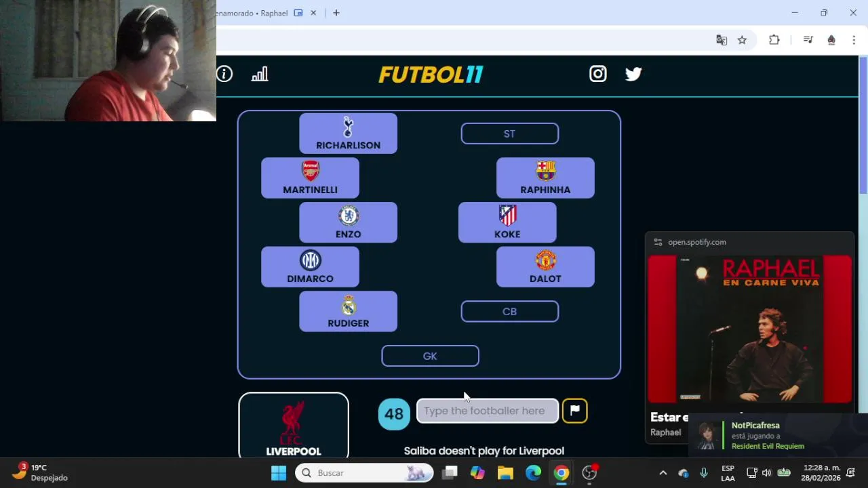Click 'Saliba doesn't play for Liverpool' message

(x=484, y=451)
